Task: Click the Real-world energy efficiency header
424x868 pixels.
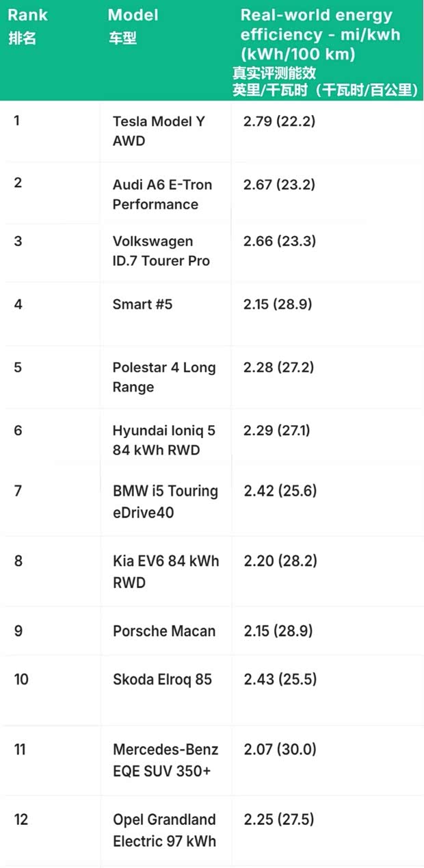Action: pos(319,34)
